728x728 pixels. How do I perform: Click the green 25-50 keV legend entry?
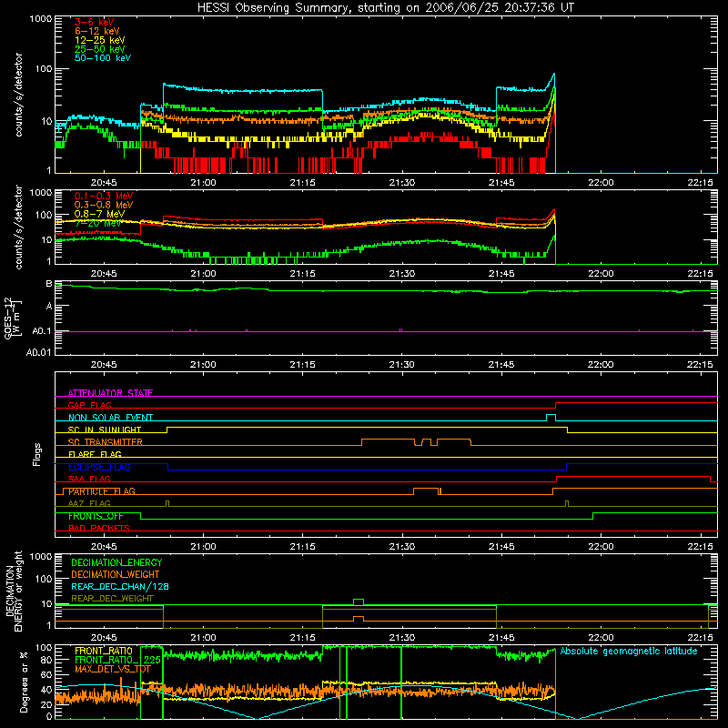[x=100, y=49]
